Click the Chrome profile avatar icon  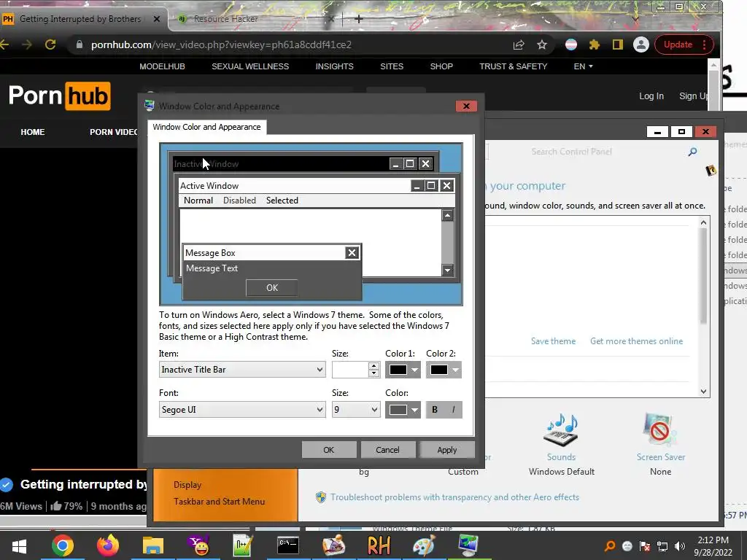(641, 44)
